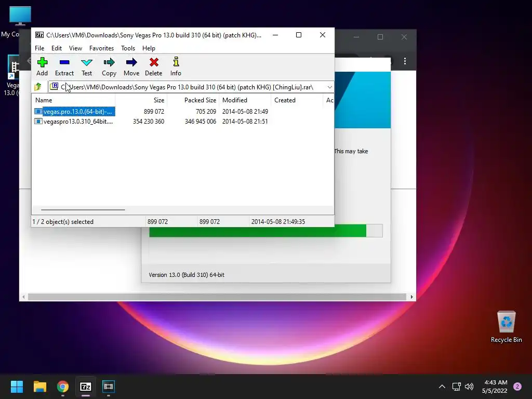Open the Tools menu
The width and height of the screenshot is (532, 399).
128,48
